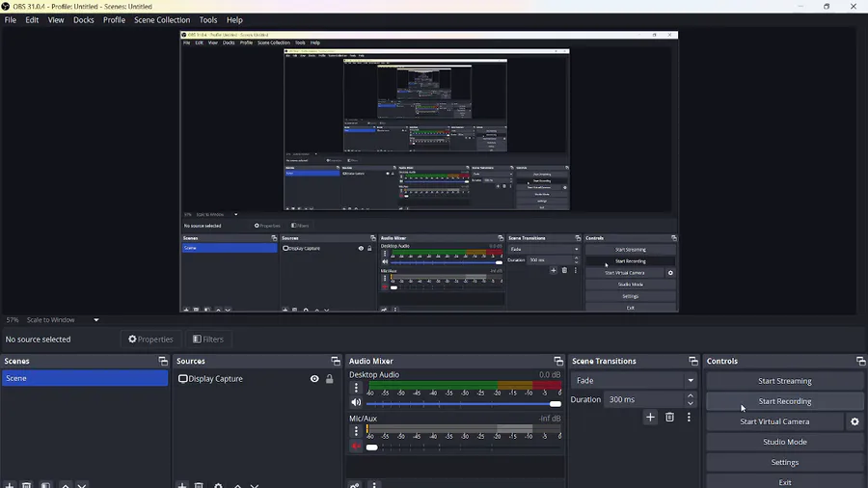This screenshot has width=868, height=488.
Task: Remove selected source with trash icon
Action: click(200, 485)
